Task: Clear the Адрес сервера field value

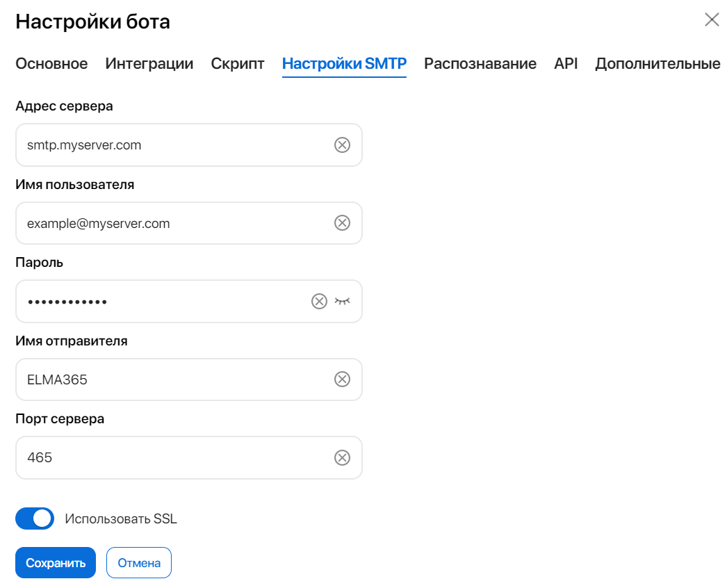Action: point(342,145)
